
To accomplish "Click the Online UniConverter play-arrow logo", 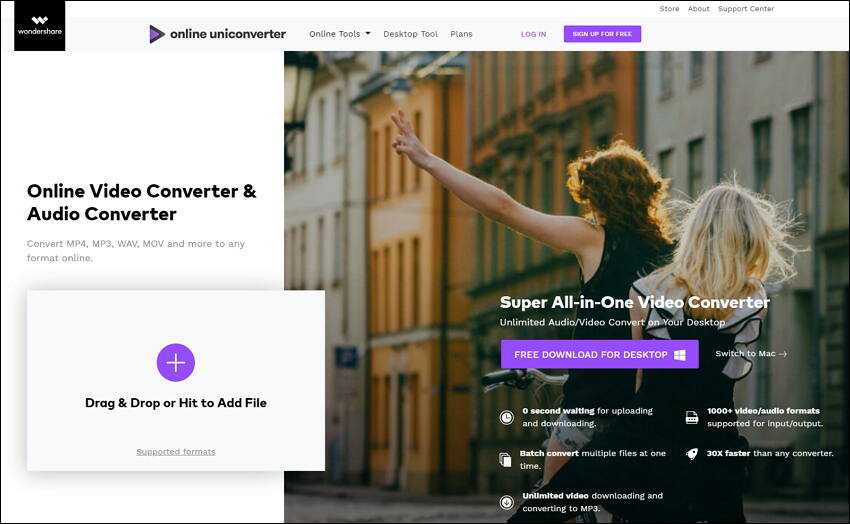I will tap(157, 34).
